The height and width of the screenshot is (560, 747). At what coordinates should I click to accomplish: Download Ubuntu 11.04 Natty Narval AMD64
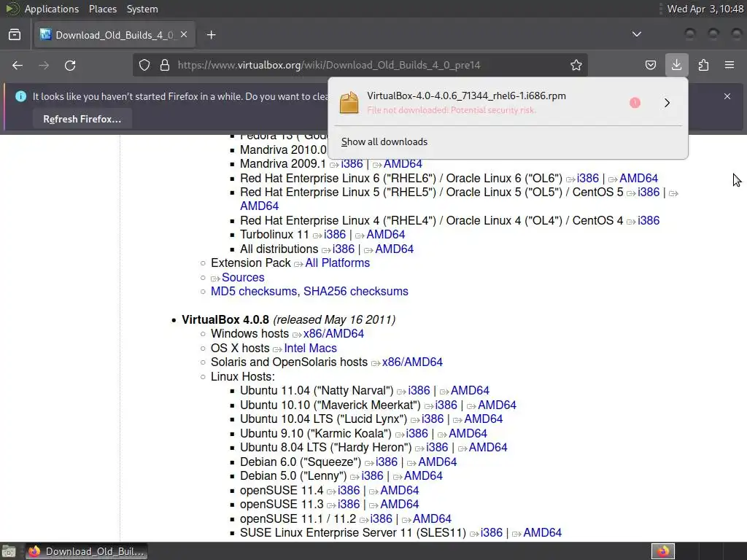[x=470, y=391]
